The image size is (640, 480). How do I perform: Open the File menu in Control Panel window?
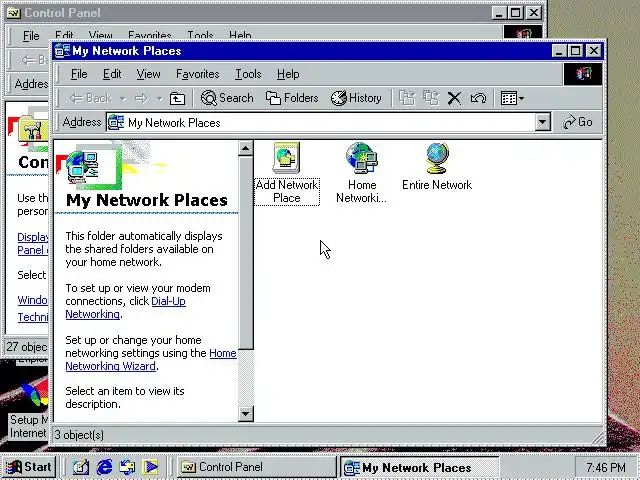(31, 36)
